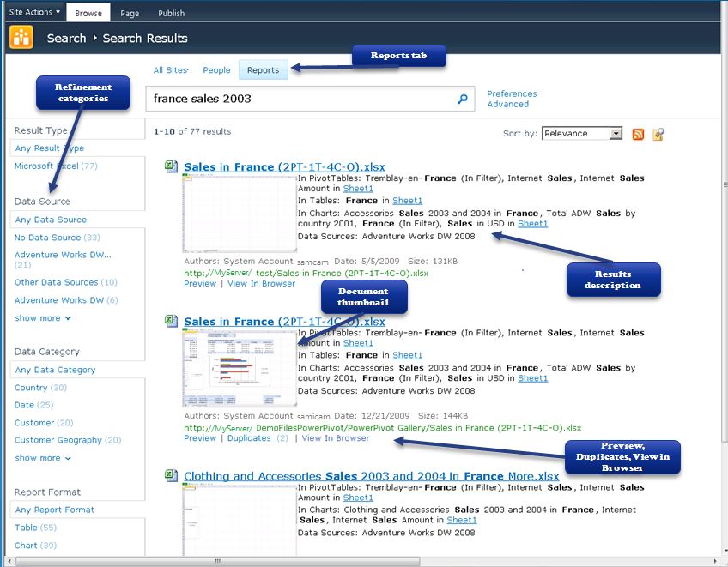Open the Sort by Relevance dropdown
728x567 pixels.
tap(582, 134)
